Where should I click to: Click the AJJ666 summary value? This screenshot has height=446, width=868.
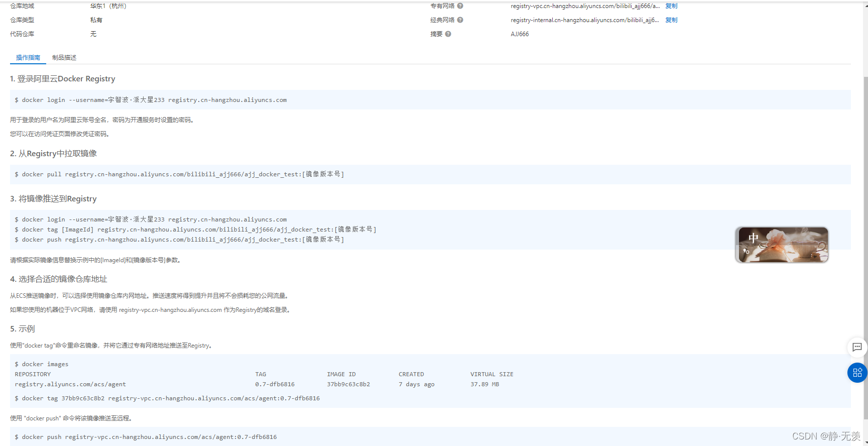coord(520,34)
